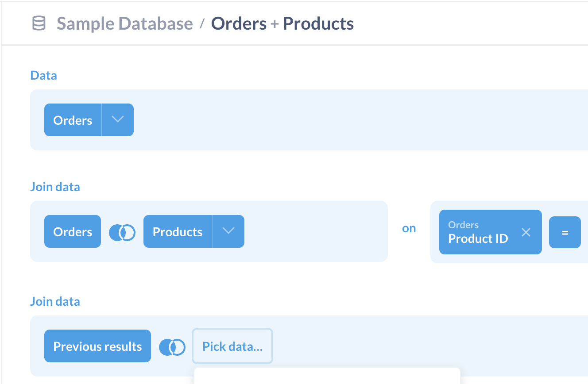Click the Previous results data source pill
The width and height of the screenshot is (588, 384).
pos(97,346)
